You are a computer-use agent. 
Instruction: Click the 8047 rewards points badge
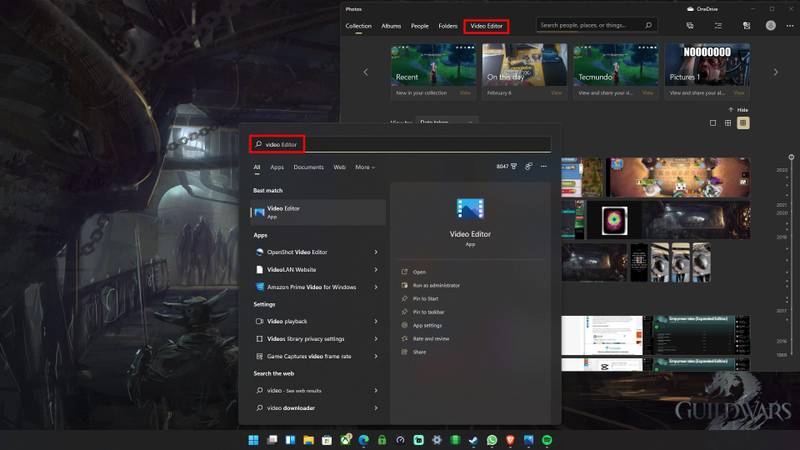point(507,166)
